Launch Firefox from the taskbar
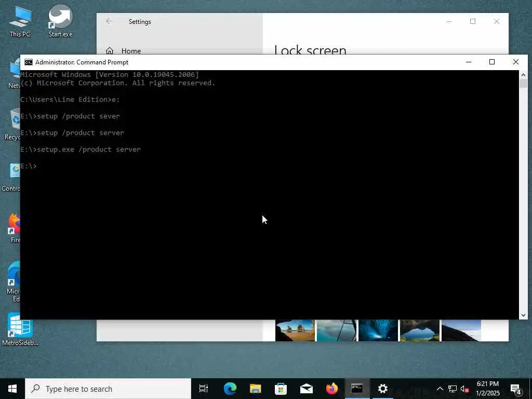The width and height of the screenshot is (532, 399). point(332,389)
